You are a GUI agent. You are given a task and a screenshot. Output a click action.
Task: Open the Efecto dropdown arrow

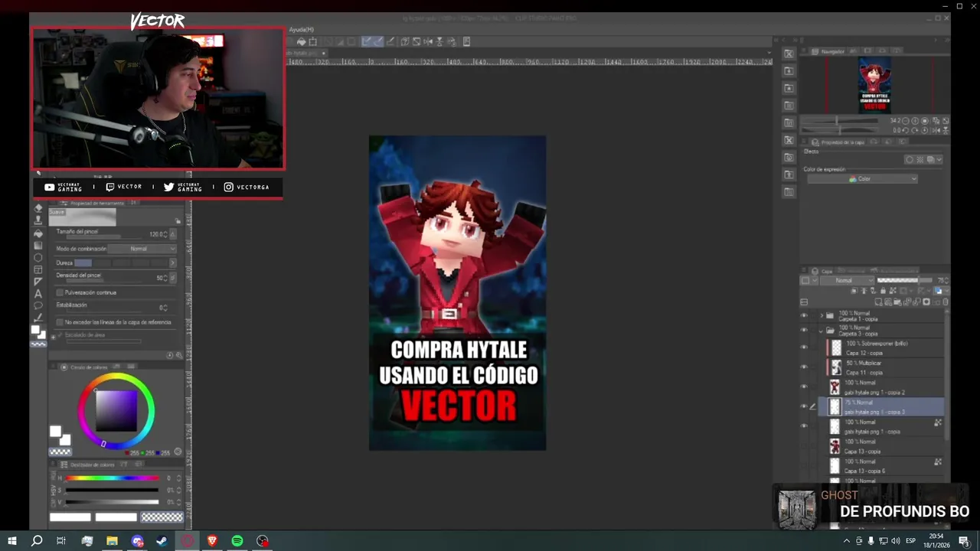[x=939, y=159]
